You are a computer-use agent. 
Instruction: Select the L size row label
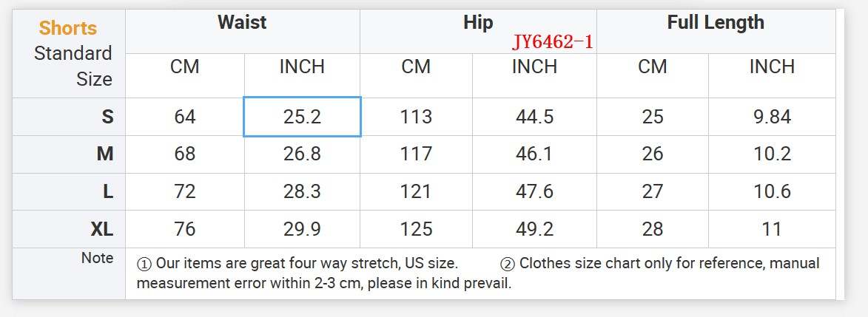[108, 191]
